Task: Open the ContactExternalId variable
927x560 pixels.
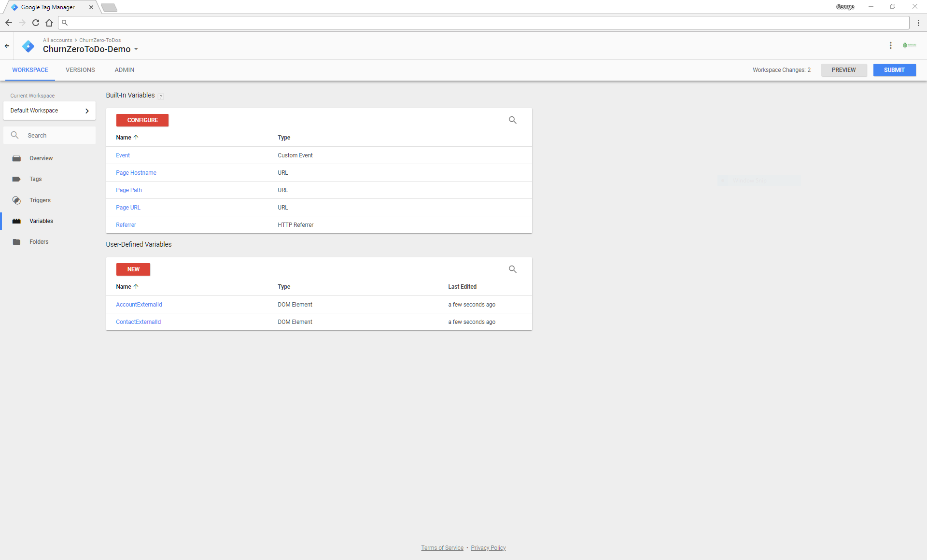Action: (139, 322)
